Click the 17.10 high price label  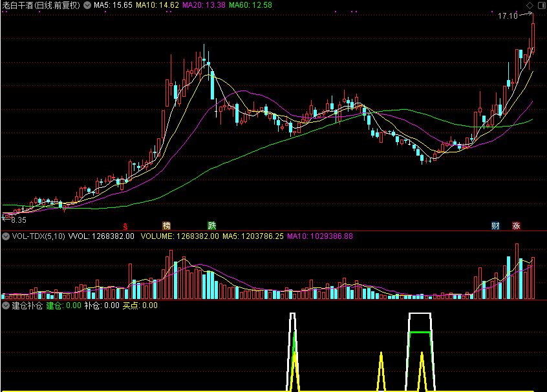(x=508, y=16)
